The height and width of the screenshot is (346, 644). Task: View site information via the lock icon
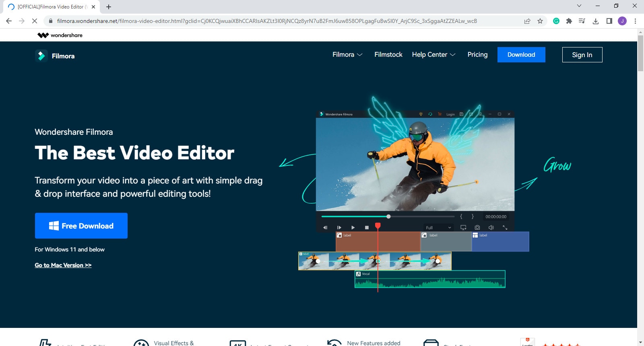click(x=50, y=21)
